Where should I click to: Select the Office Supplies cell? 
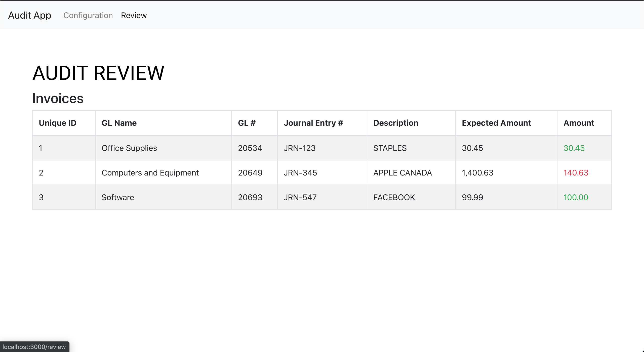129,148
